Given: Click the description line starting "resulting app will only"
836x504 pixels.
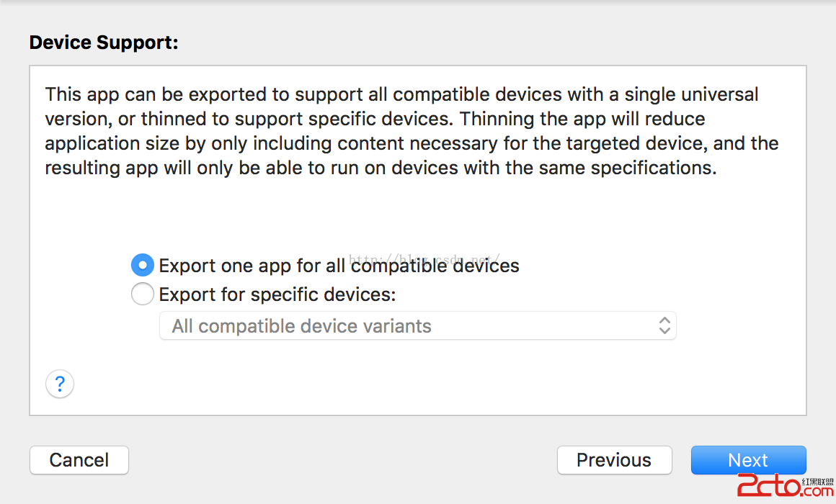Looking at the screenshot, I should click(x=381, y=168).
